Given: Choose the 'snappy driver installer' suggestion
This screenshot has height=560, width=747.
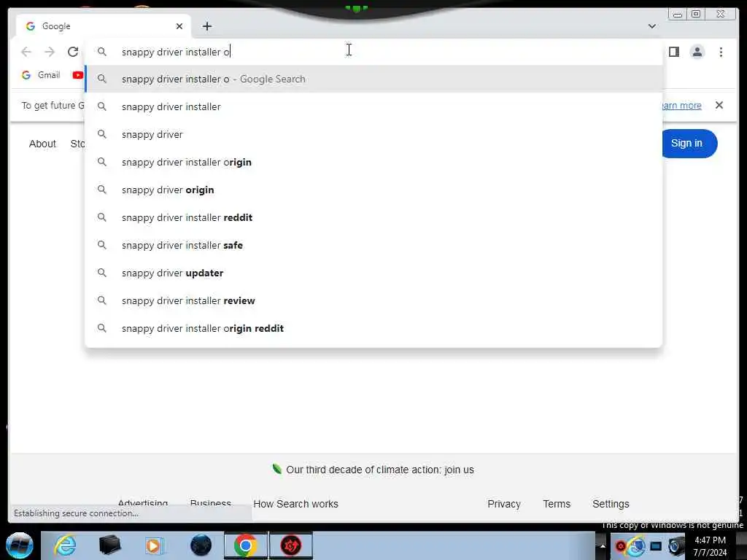Looking at the screenshot, I should pyautogui.click(x=373, y=106).
